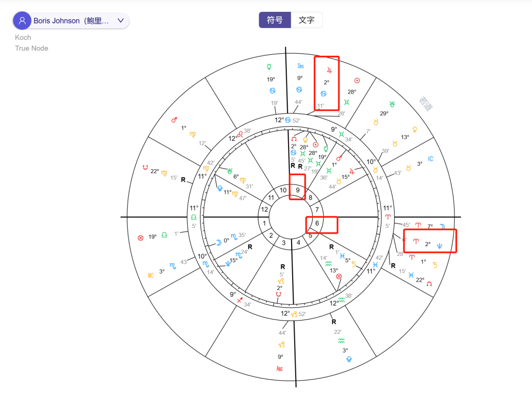Click the Asc label at chart bottom
The height and width of the screenshot is (396, 532).
point(279,368)
